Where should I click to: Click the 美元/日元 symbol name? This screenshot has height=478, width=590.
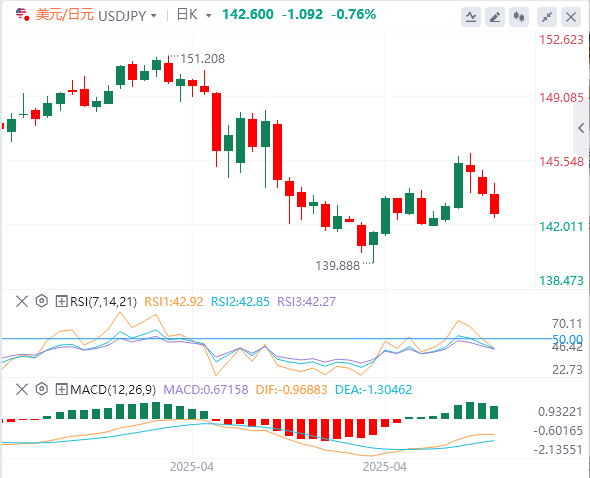point(64,15)
